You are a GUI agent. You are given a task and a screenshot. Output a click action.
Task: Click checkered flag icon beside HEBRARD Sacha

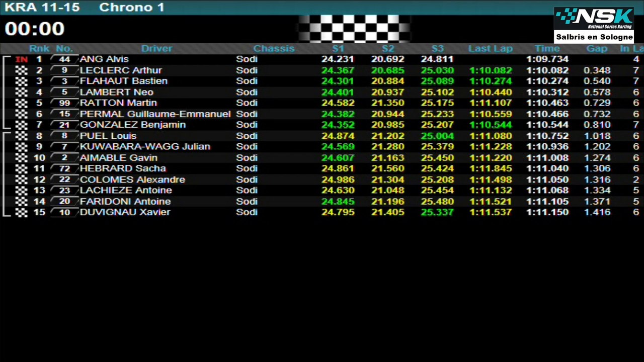pos(21,168)
